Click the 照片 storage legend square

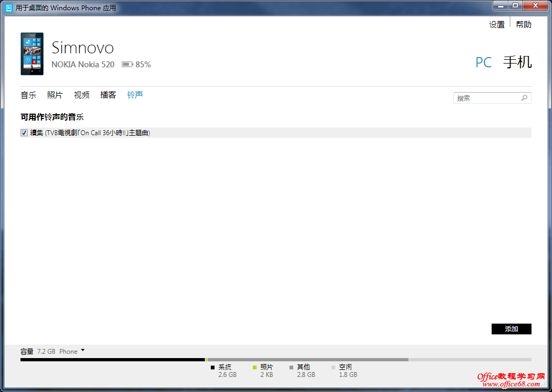click(x=254, y=367)
